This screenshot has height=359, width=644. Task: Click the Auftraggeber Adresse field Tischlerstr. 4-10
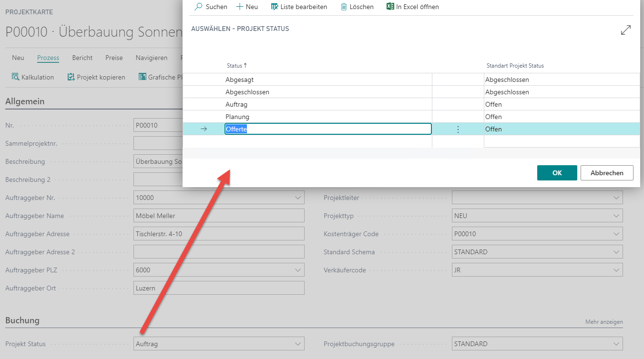219,234
